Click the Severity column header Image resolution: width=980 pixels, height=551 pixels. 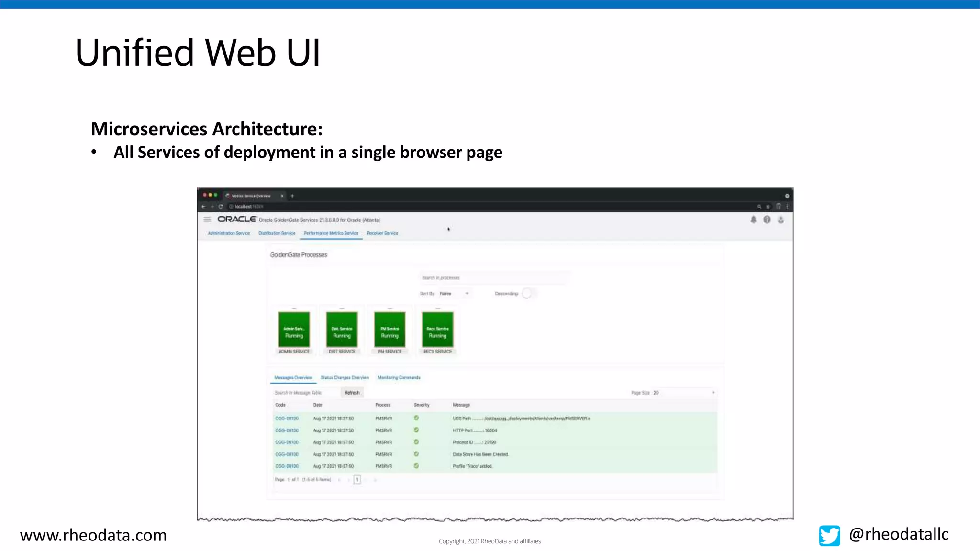pyautogui.click(x=422, y=405)
